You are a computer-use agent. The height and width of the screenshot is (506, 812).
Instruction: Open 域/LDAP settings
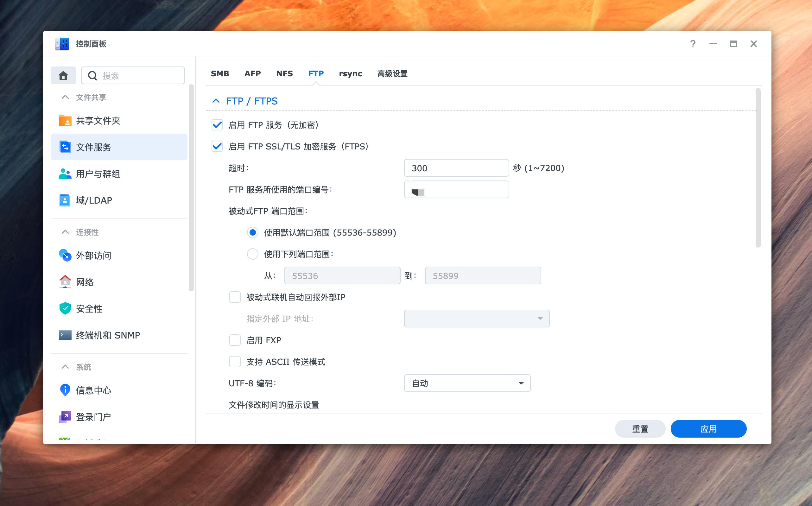tap(94, 200)
